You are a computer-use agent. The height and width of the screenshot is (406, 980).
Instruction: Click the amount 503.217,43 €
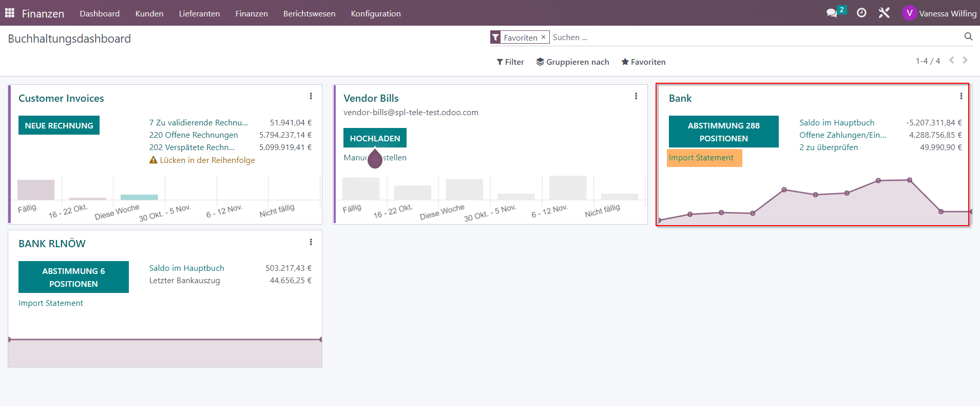click(x=289, y=268)
